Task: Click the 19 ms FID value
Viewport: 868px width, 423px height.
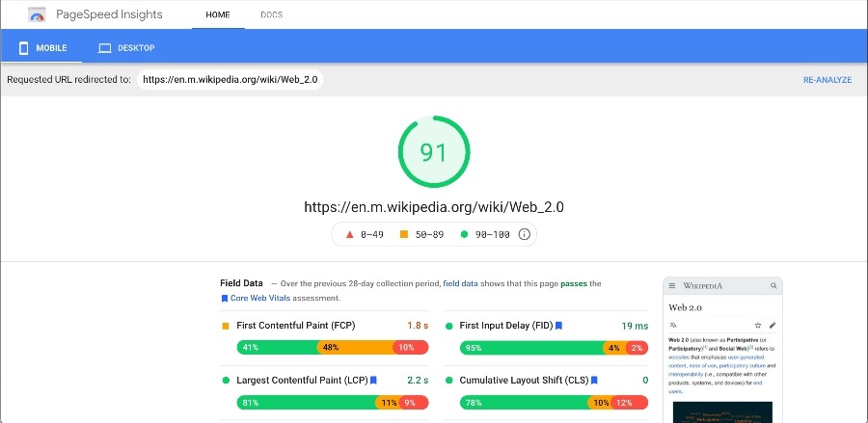Action: click(635, 326)
